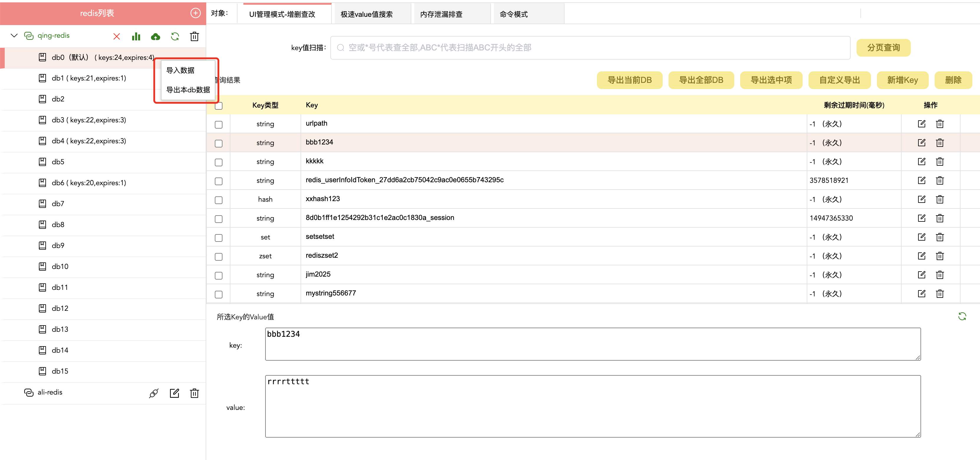This screenshot has width=980, height=460.
Task: Choose 导出本db数据 from the context menu
Action: [189, 90]
